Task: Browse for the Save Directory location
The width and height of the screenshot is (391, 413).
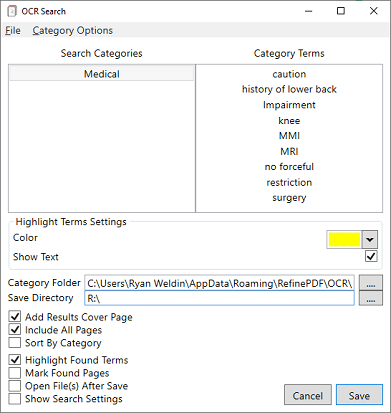Action: coord(371,298)
